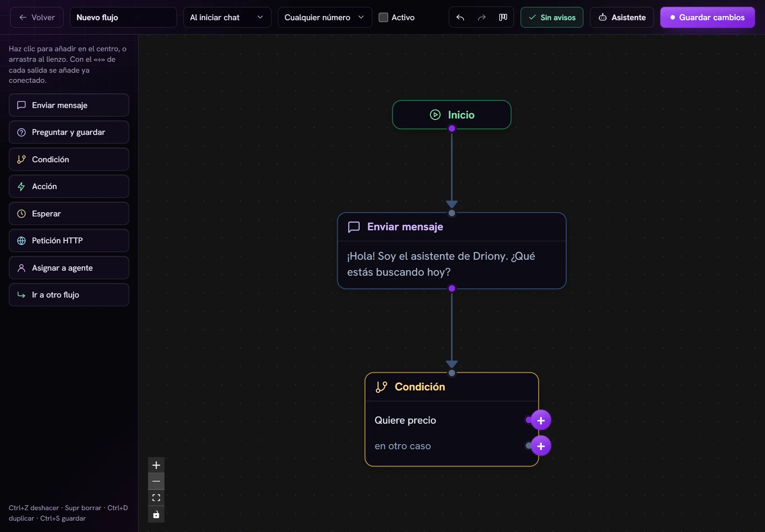Add a 'Condición' block from sidebar
Viewport: 765px width, 532px height.
[69, 159]
